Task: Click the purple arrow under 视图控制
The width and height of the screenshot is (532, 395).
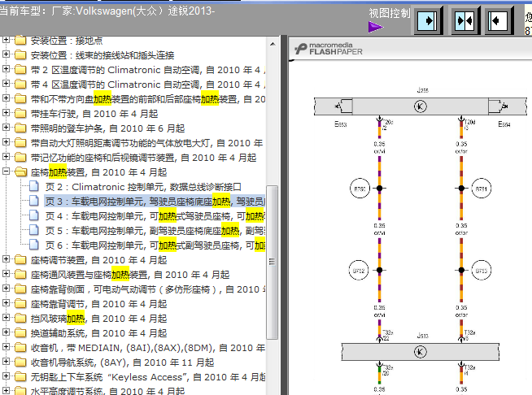Action: pos(376,27)
